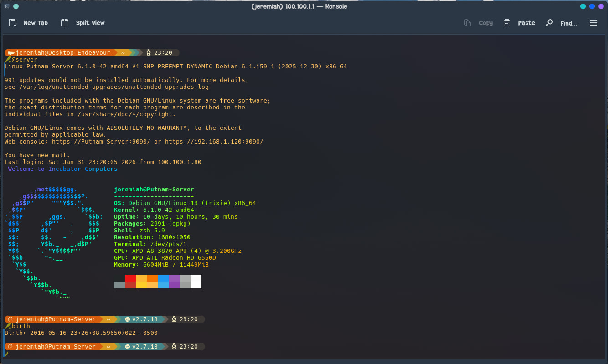Pick the bright red neofetch color block

tap(130, 278)
